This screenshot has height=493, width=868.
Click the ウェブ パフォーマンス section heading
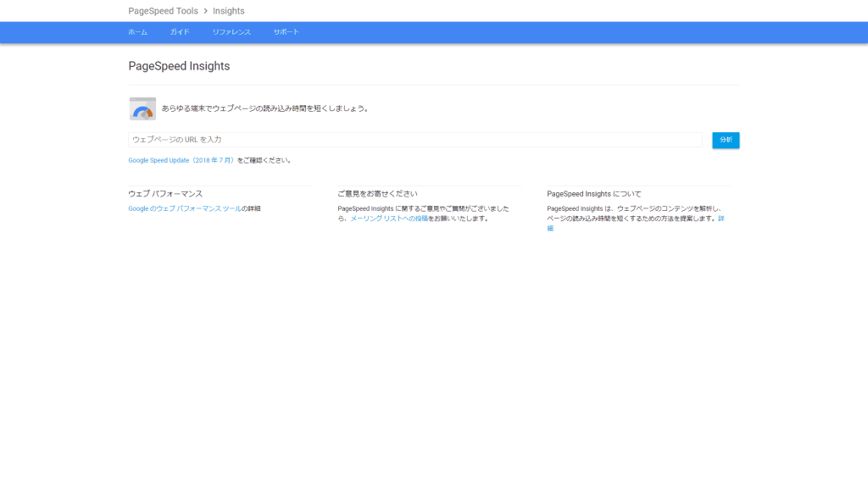point(165,194)
